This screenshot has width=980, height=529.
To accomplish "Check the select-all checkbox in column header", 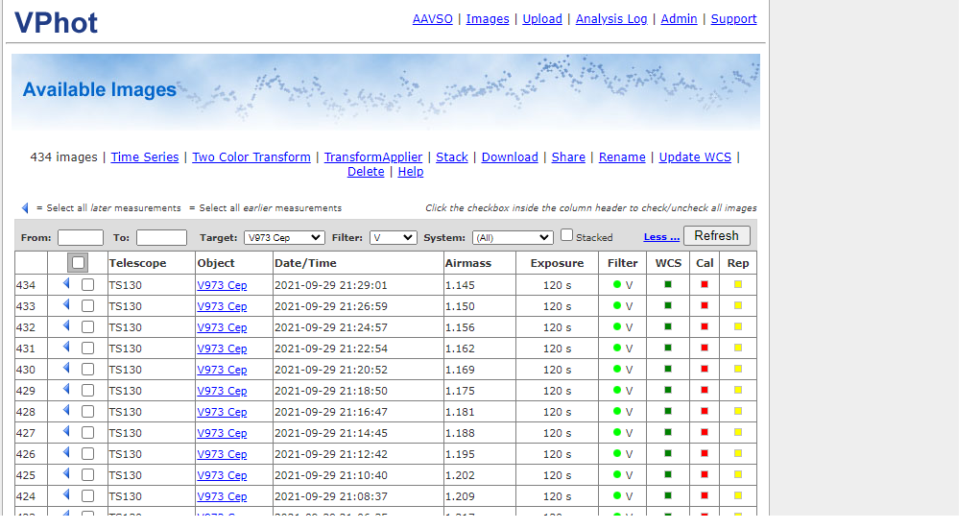I will click(x=78, y=262).
